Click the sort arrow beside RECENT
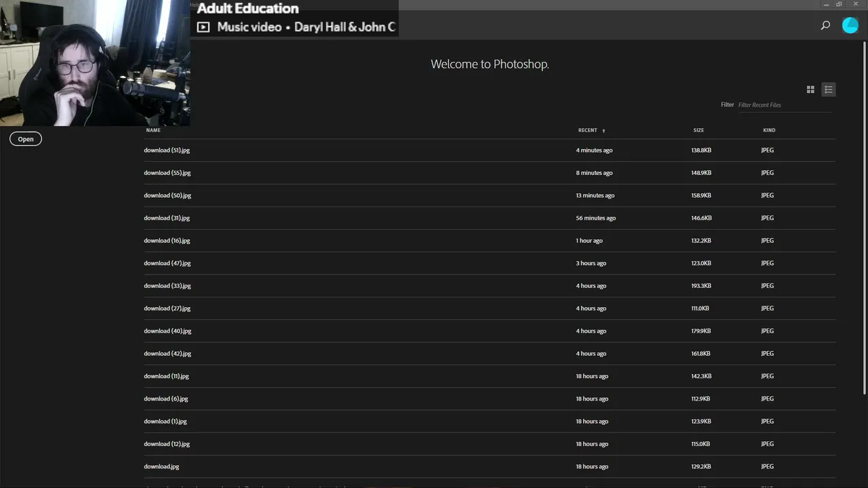The height and width of the screenshot is (488, 868). (x=604, y=131)
